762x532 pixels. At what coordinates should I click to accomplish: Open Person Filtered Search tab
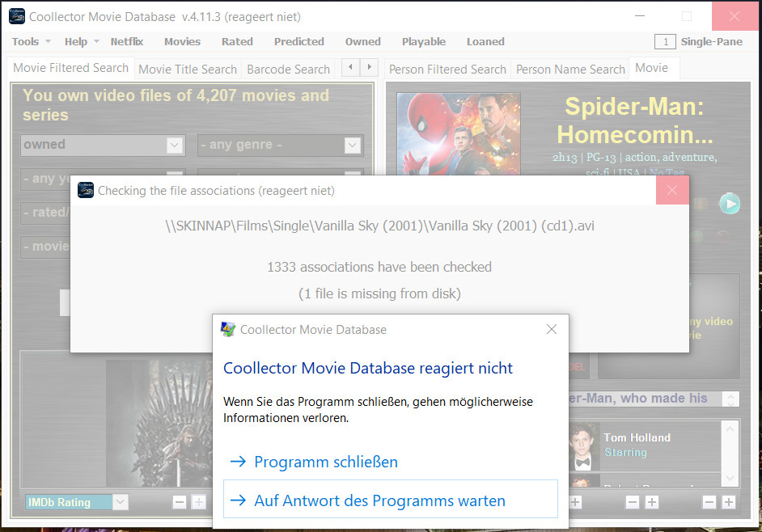(447, 70)
